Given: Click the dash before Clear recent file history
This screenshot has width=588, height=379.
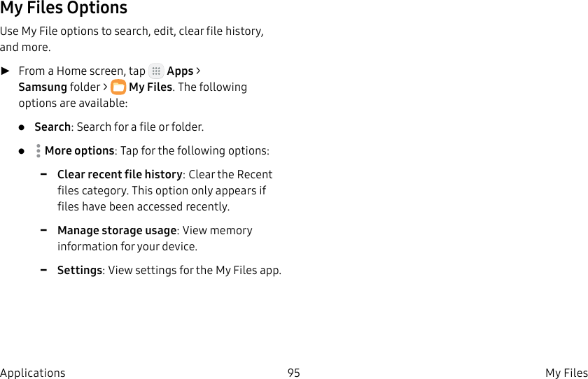Looking at the screenshot, I should point(44,174).
